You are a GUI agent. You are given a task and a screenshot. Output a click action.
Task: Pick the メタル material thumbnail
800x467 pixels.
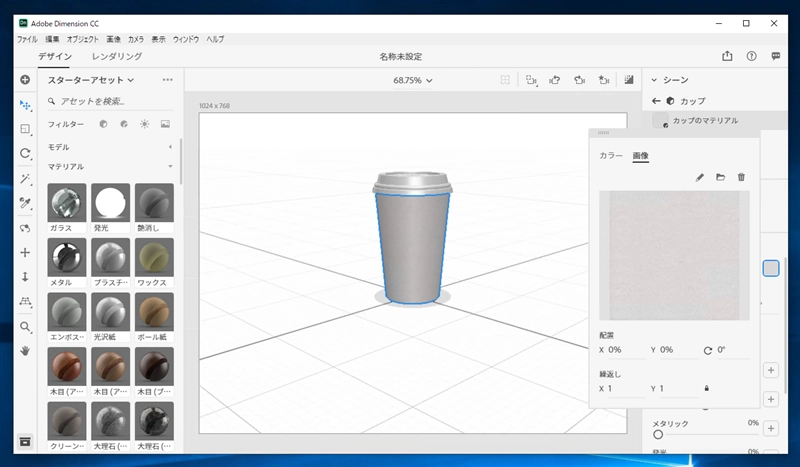point(67,257)
